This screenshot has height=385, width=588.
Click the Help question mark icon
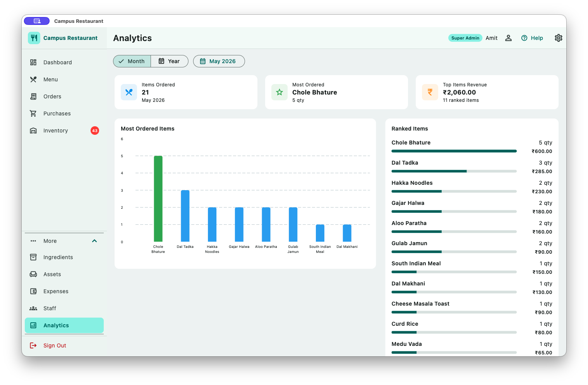point(524,38)
